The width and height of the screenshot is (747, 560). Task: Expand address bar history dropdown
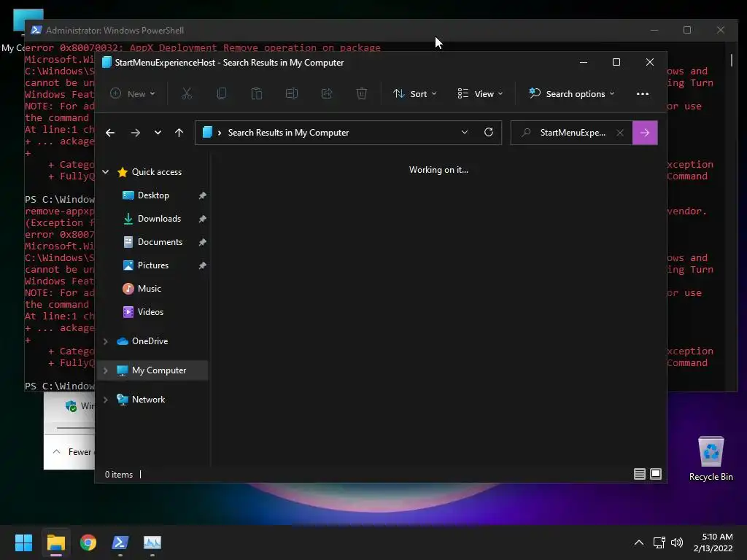(x=465, y=133)
